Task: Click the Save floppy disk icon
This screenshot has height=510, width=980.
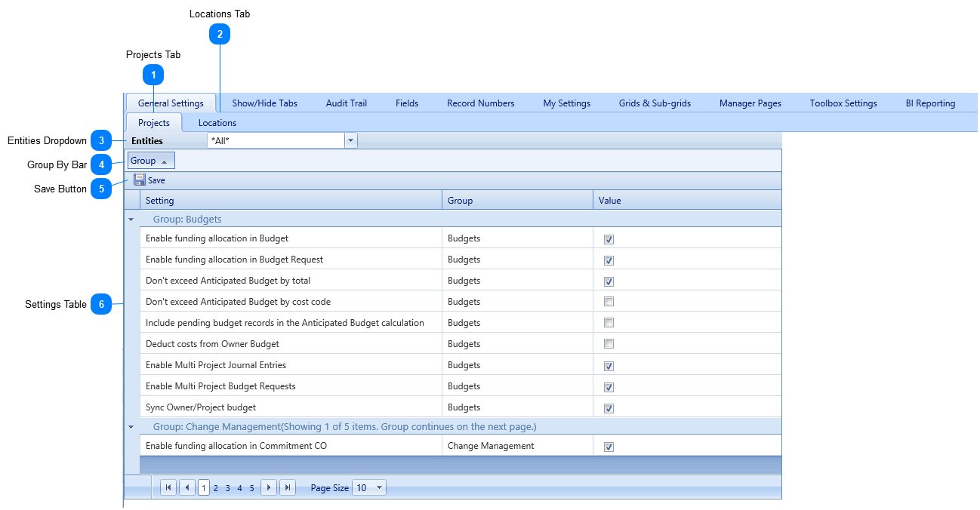Action: [140, 180]
